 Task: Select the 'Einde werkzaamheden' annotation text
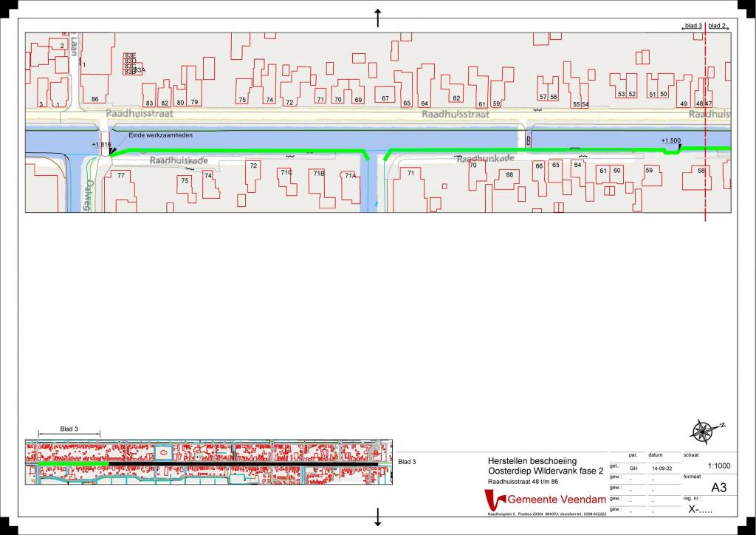[160, 135]
